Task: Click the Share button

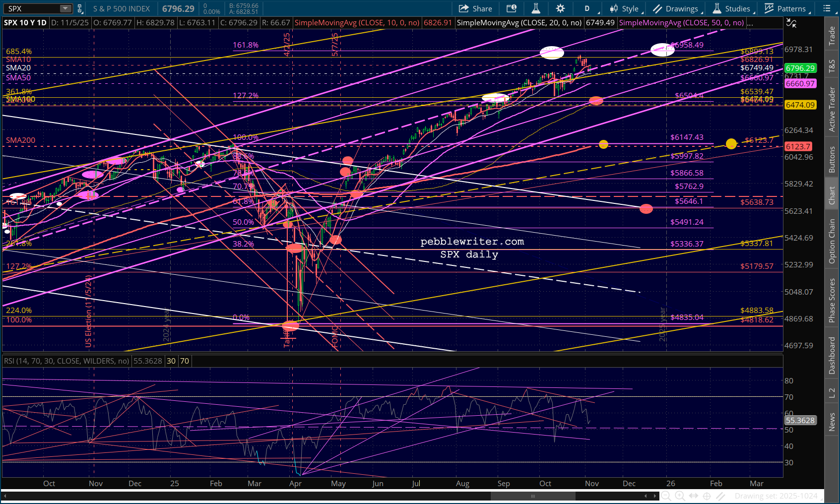Action: click(x=475, y=8)
